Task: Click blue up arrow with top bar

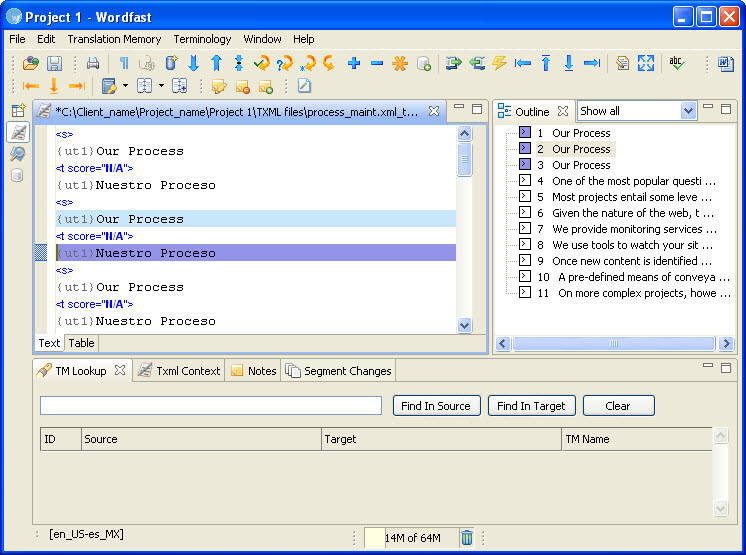Action: tap(546, 63)
